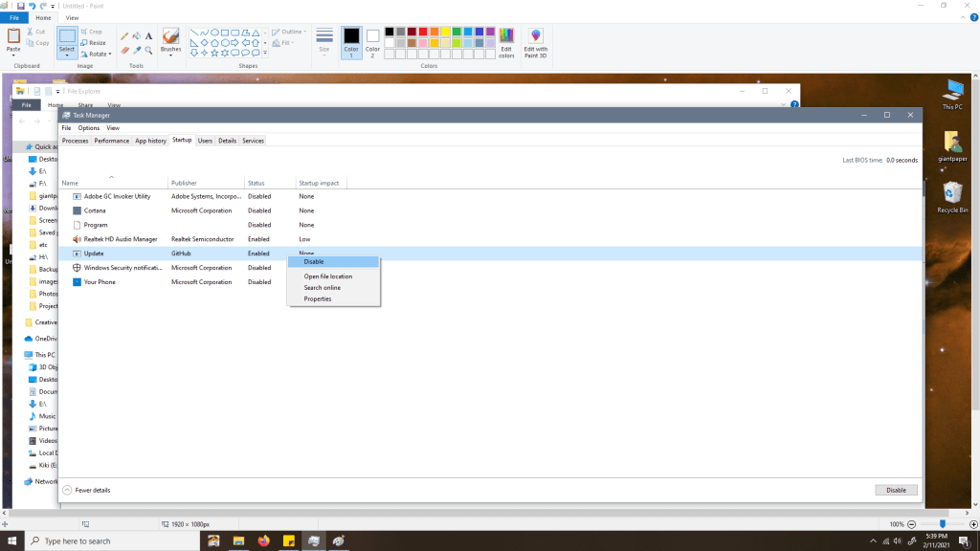Pick the green color swatch
Viewport: 980px width, 551px height.
click(457, 32)
